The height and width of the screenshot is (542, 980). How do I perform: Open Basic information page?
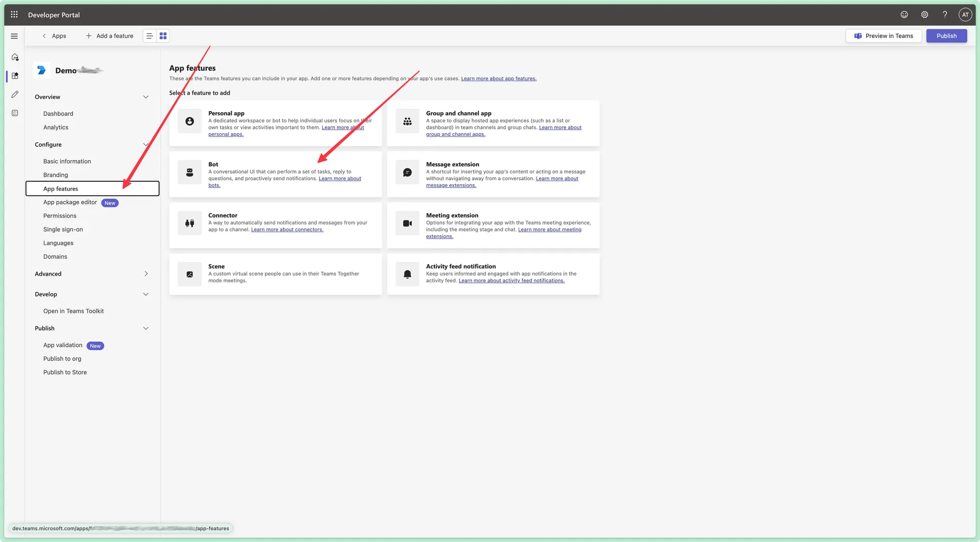[67, 161]
